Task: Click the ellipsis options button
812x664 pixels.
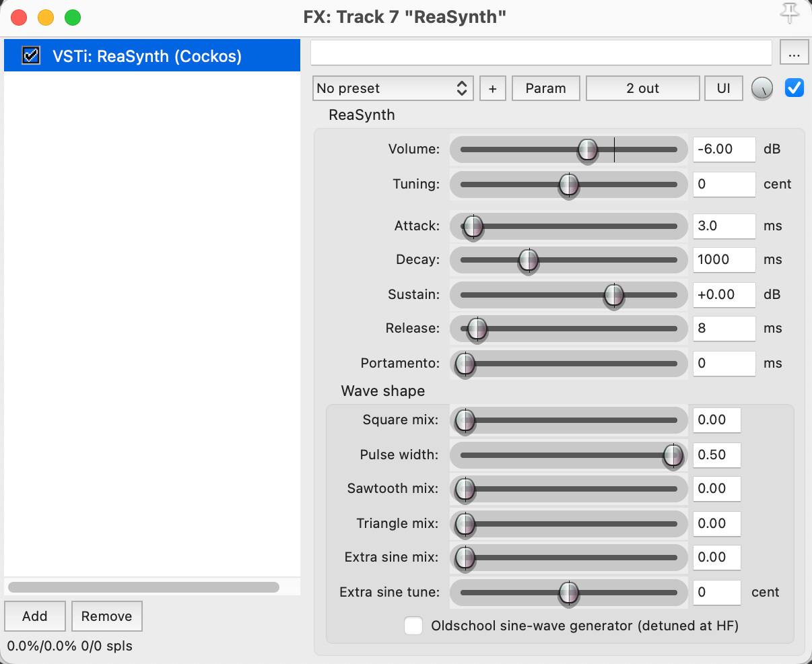Action: point(794,53)
